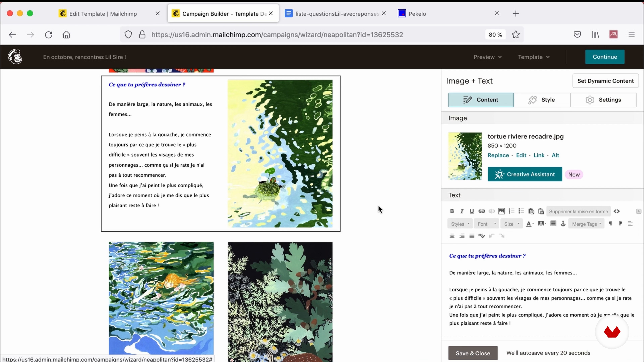
Task: Set left-to-right text direction
Action: 610,224
